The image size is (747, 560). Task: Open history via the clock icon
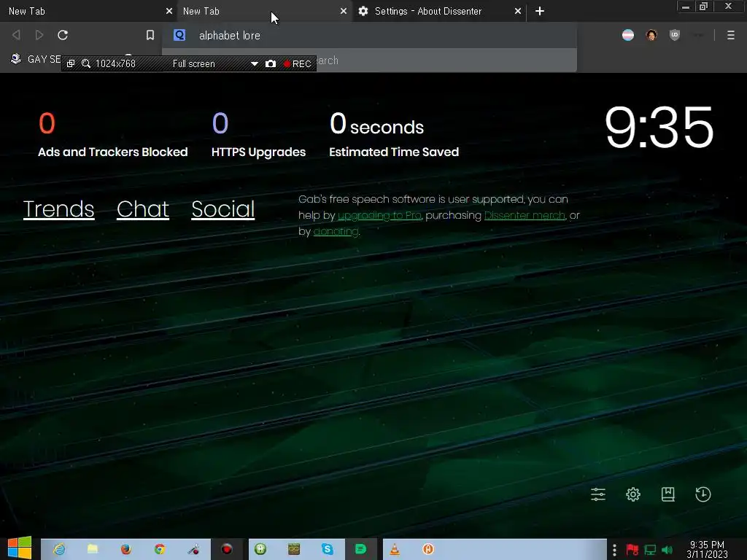point(703,494)
